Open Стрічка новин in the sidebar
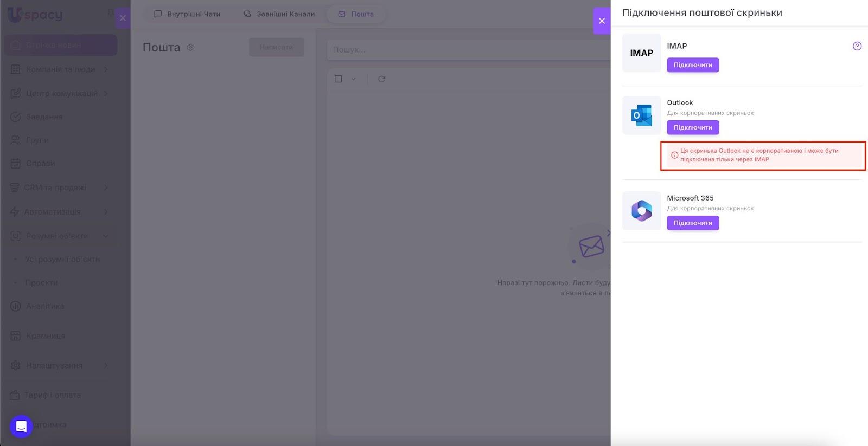 point(61,45)
